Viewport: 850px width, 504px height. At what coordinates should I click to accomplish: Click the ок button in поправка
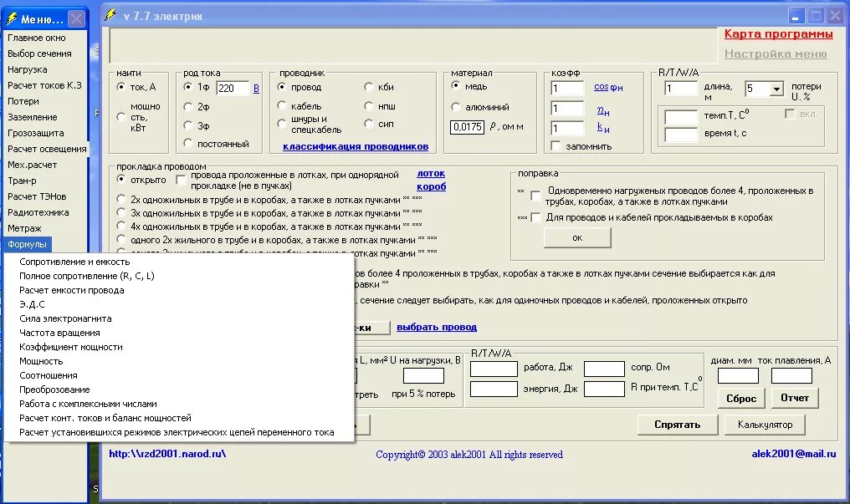tap(577, 237)
